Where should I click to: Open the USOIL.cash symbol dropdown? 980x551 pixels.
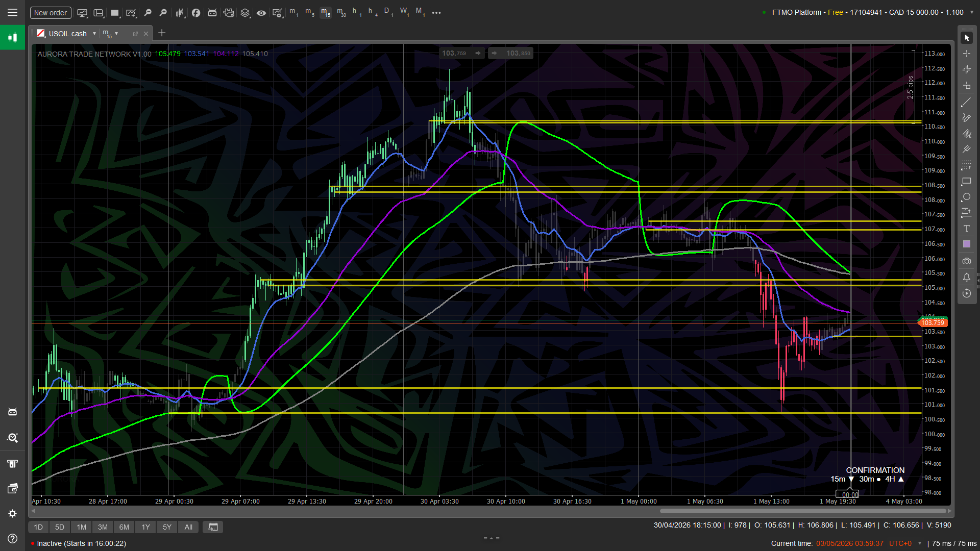click(94, 34)
